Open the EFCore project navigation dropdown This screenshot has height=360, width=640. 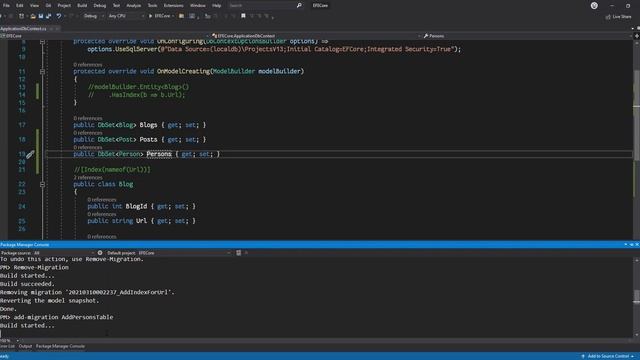pyautogui.click(x=105, y=36)
